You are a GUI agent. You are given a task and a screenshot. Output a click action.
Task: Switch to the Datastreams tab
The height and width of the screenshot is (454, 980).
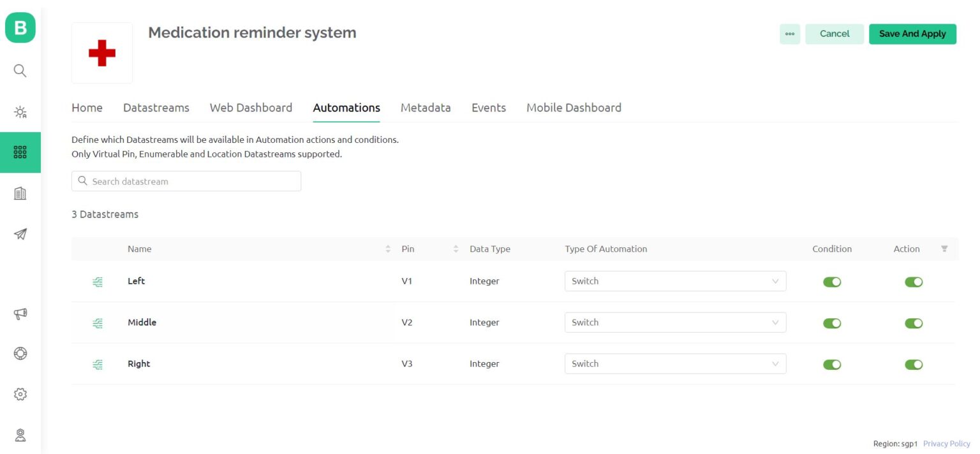coord(156,107)
